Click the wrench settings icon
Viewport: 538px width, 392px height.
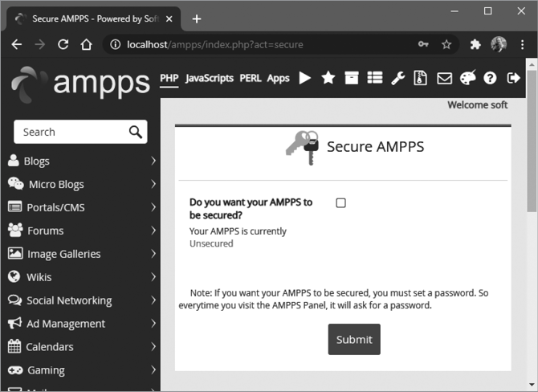(x=397, y=78)
